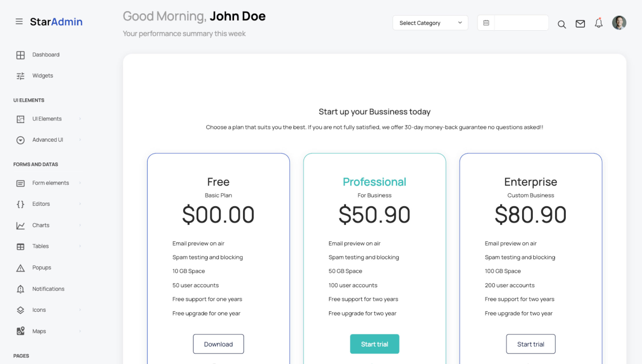Open the Select Category dropdown
The height and width of the screenshot is (364, 642).
430,23
